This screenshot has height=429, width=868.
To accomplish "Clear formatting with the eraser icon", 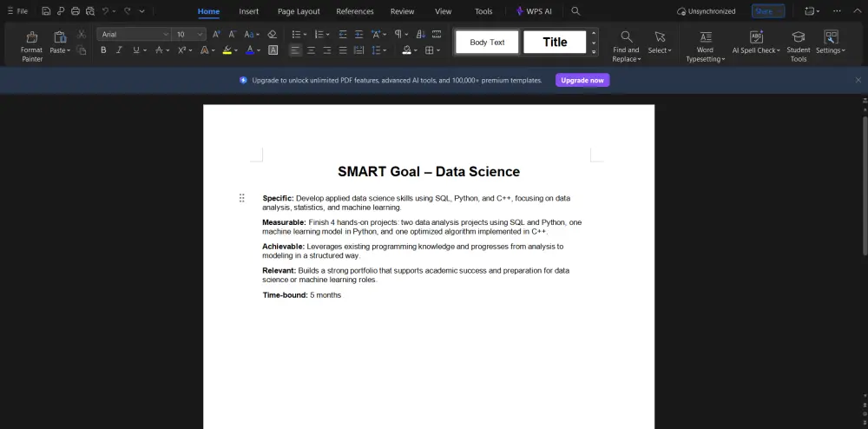I will pyautogui.click(x=272, y=35).
